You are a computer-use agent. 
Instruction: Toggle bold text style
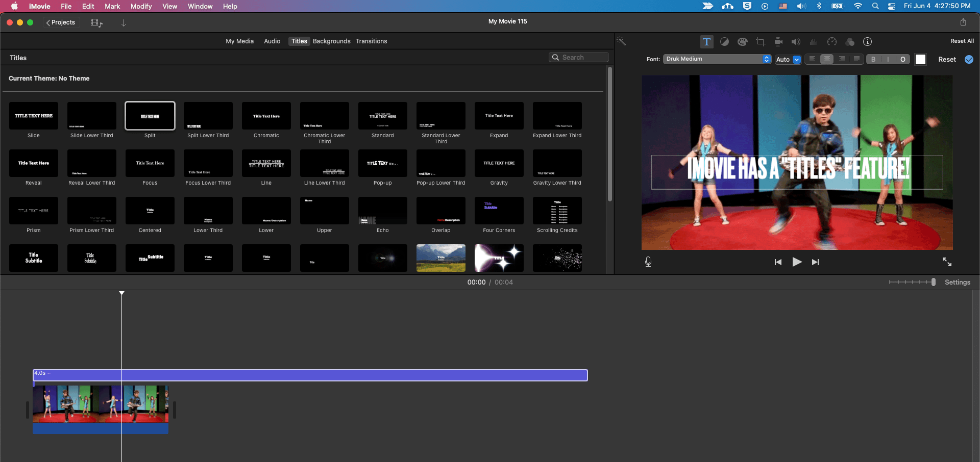point(873,59)
